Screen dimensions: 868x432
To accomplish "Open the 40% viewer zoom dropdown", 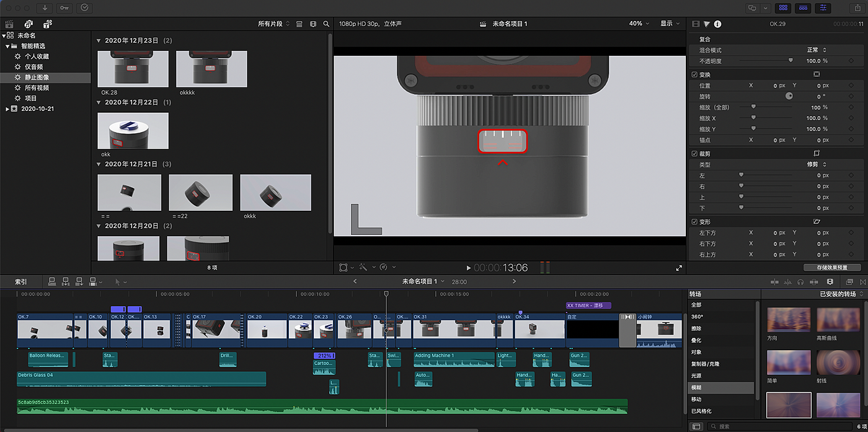I will coord(639,24).
